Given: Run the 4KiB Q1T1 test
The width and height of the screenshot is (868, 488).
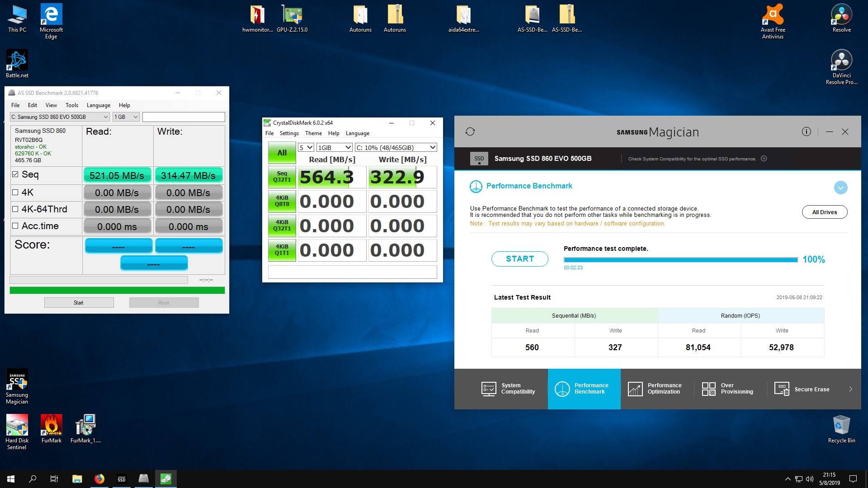Looking at the screenshot, I should pos(282,250).
